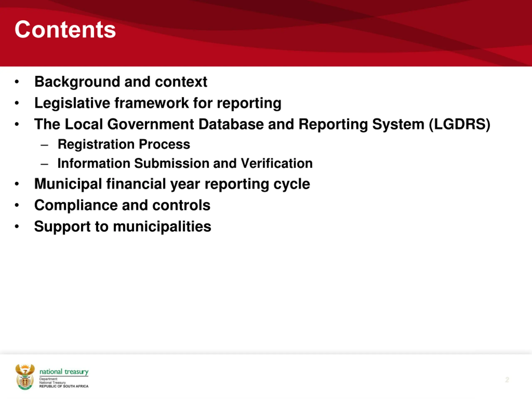Click Municipal financial year reporting cycle
The width and height of the screenshot is (532, 399).
point(172,184)
